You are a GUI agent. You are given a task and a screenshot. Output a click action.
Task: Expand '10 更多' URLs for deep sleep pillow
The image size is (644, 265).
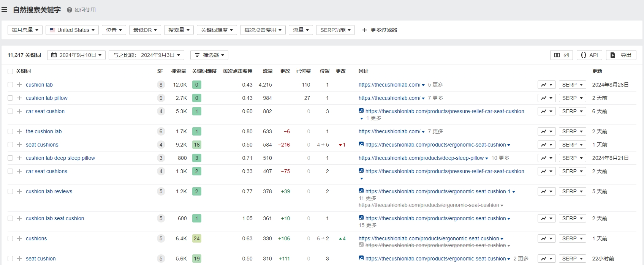[x=500, y=158]
